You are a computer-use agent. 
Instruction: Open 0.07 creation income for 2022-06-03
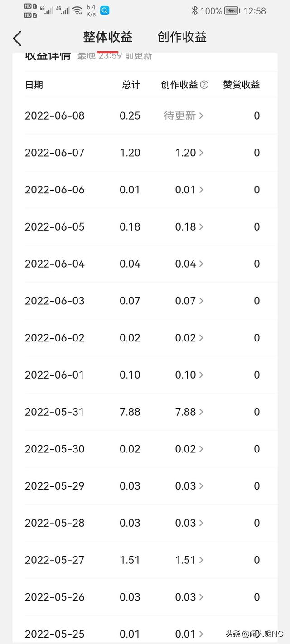point(189,301)
